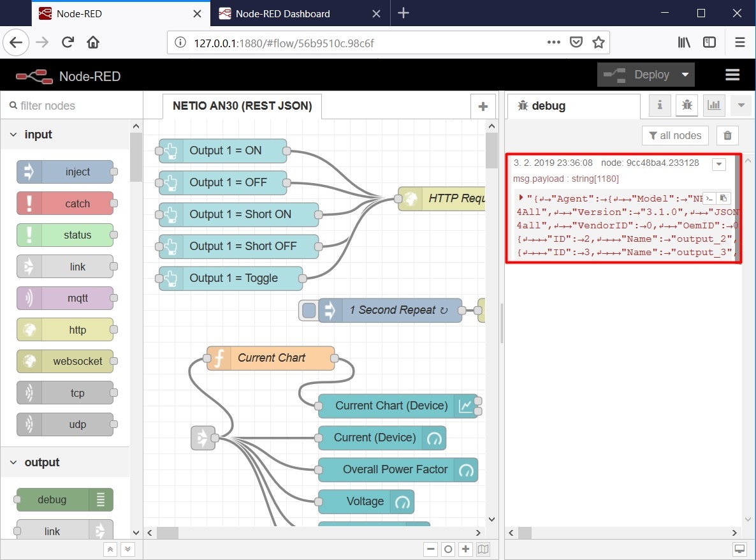Screen dimensions: 756x560
Task: Open the Node-RED hamburger main menu
Action: [x=732, y=75]
